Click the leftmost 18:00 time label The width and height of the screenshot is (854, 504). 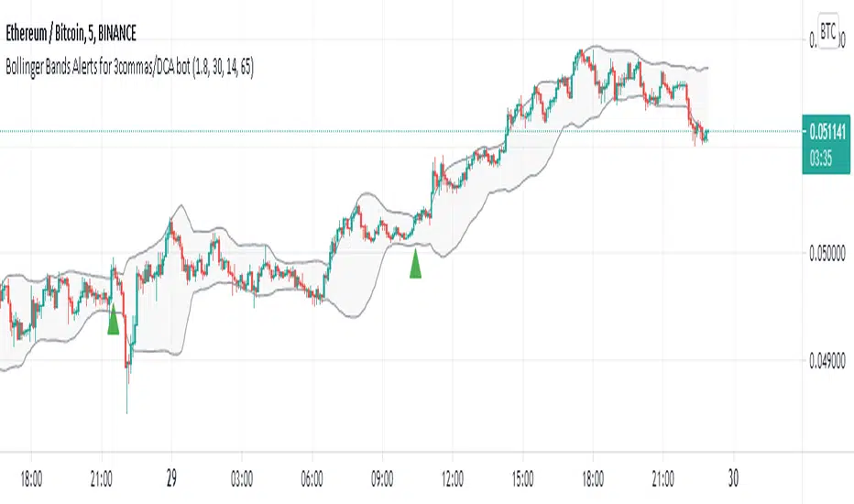31,478
